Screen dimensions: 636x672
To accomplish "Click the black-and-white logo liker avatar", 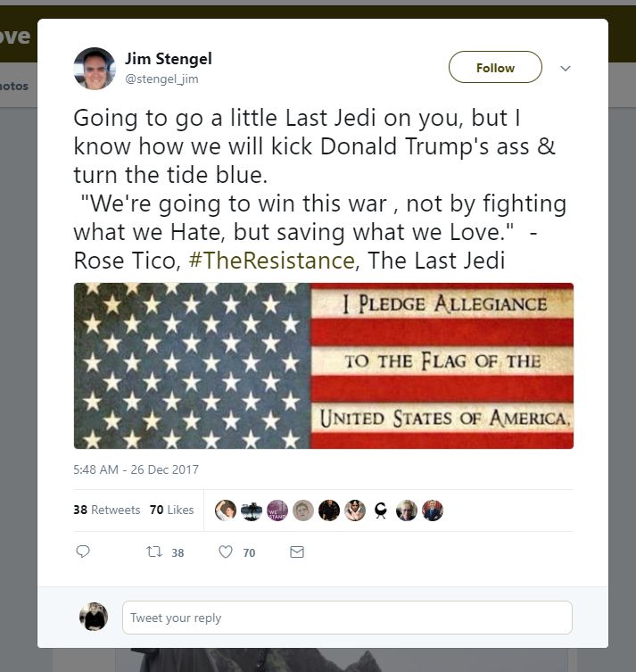I will [380, 510].
